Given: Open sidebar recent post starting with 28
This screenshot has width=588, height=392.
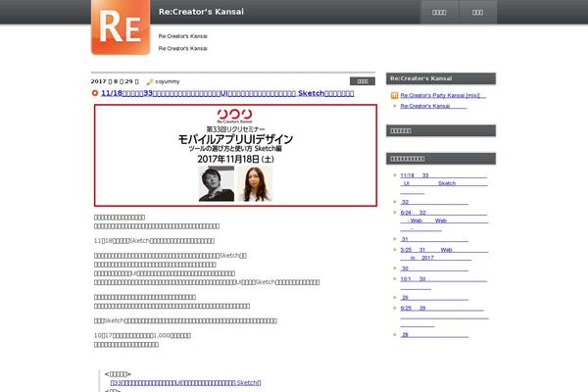Looking at the screenshot, I should tap(434, 335).
